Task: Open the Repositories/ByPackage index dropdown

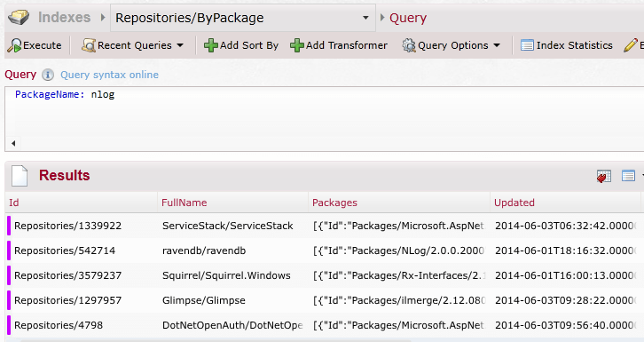Action: click(243, 18)
